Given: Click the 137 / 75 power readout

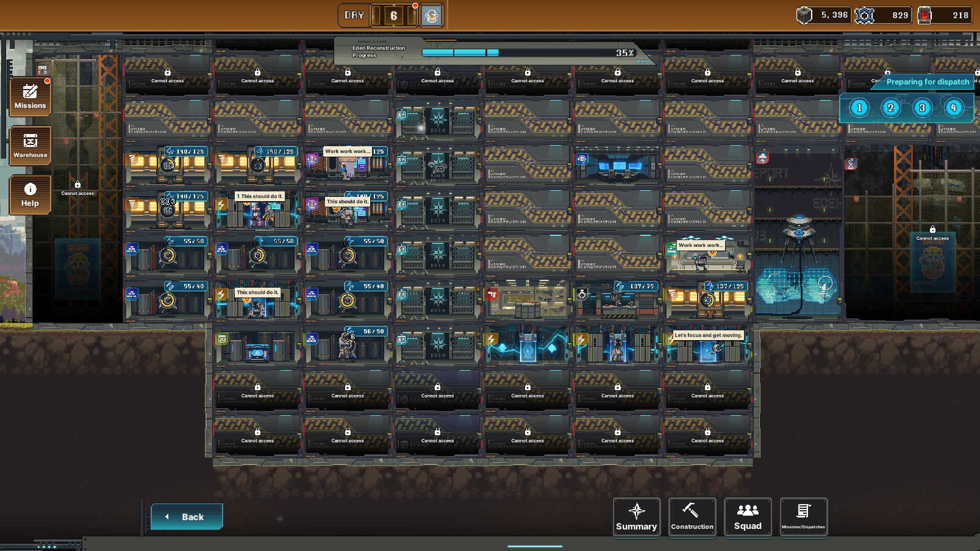Looking at the screenshot, I should point(637,286).
